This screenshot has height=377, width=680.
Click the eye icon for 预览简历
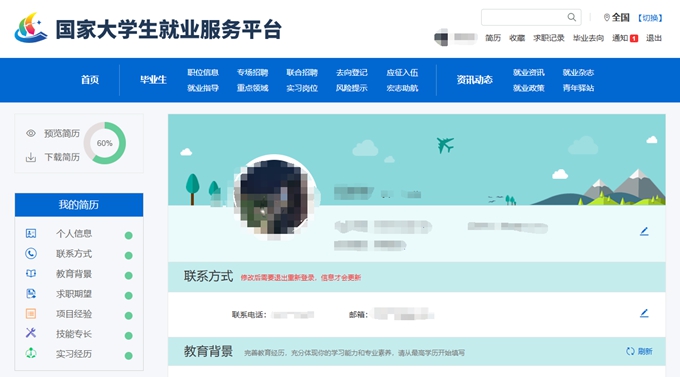[x=31, y=133]
